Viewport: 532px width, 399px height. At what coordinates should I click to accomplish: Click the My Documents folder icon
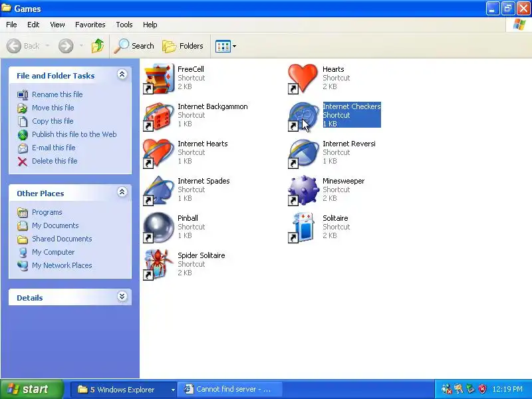pyautogui.click(x=23, y=225)
